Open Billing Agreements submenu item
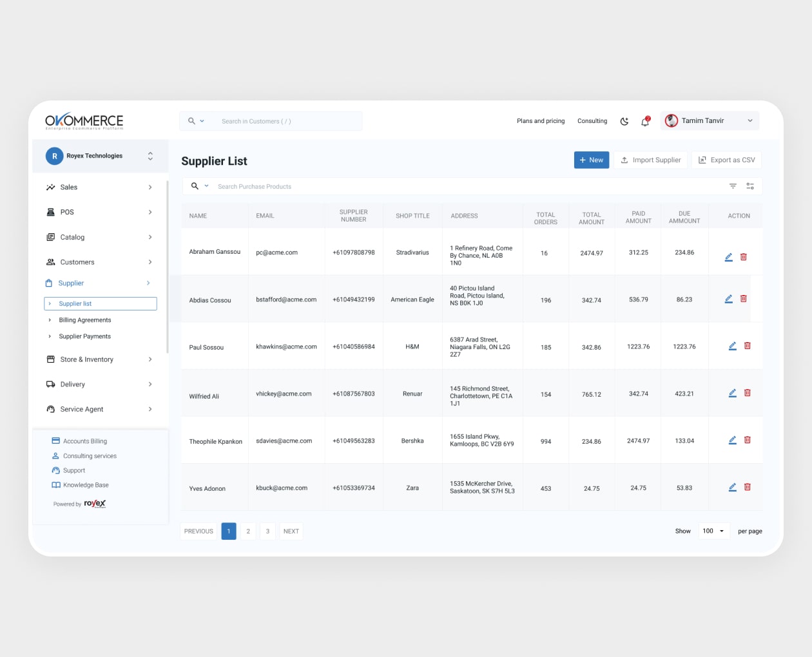 coord(85,320)
